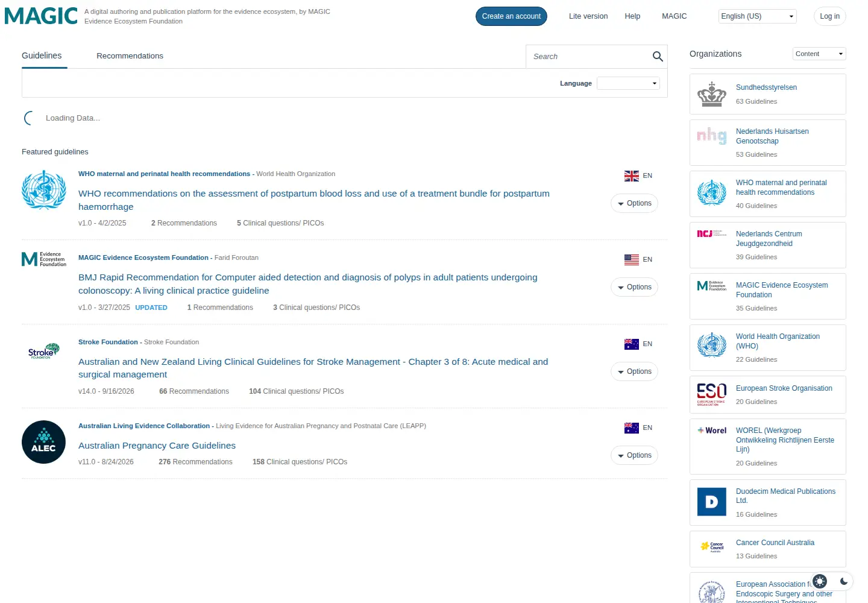Open WHO postpartum blood loss guideline title
The image size is (868, 603).
point(314,200)
